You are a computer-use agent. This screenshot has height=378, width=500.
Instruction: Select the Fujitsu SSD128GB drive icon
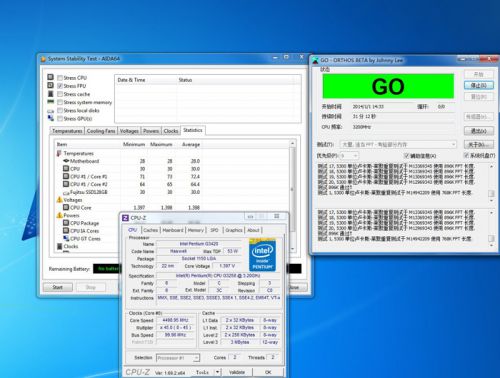tap(66, 192)
